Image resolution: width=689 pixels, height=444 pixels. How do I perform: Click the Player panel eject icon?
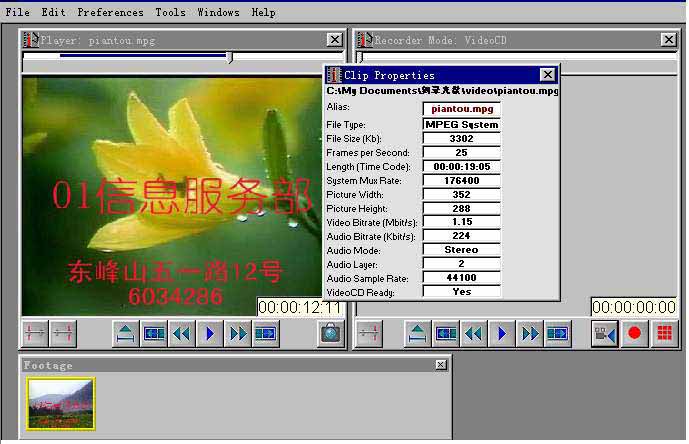coord(125,334)
